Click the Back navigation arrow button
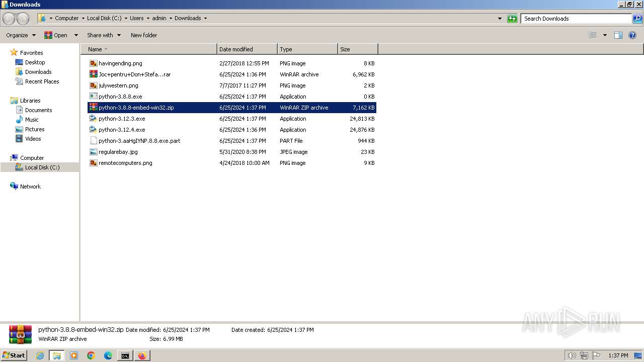The width and height of the screenshot is (644, 362). (9, 19)
